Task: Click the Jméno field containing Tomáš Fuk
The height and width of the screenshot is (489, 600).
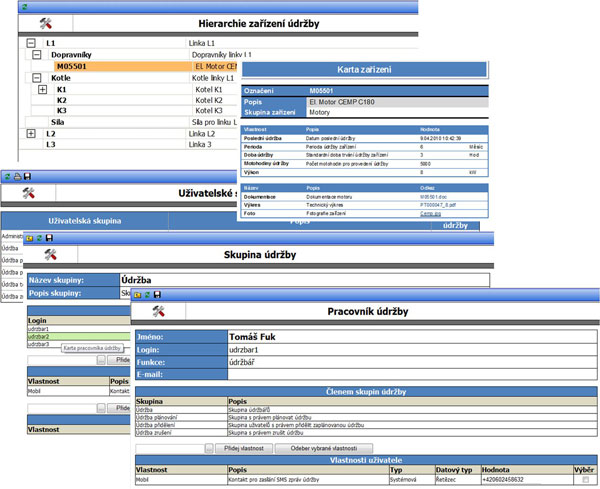Action: [x=412, y=337]
